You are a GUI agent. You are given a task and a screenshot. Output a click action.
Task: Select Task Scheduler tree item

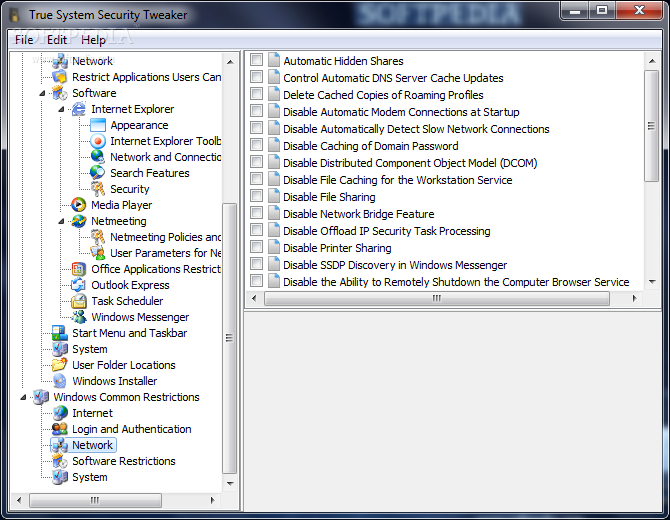pos(127,301)
